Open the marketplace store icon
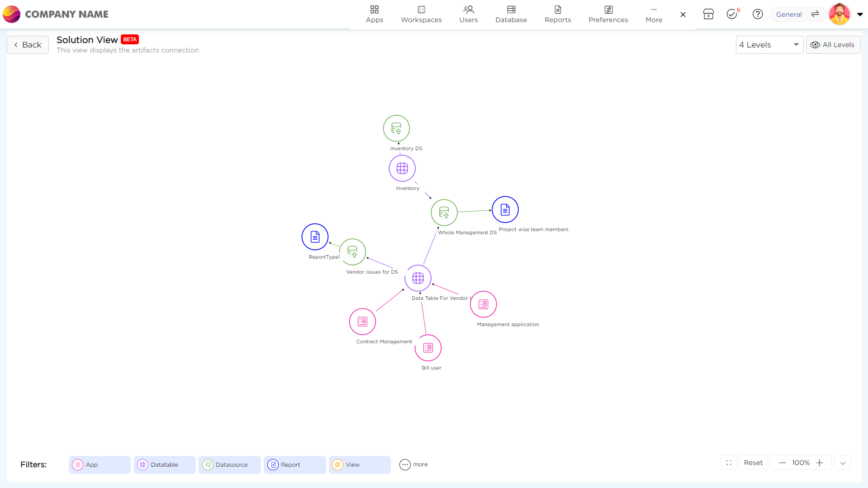This screenshot has width=868, height=488. click(x=708, y=14)
